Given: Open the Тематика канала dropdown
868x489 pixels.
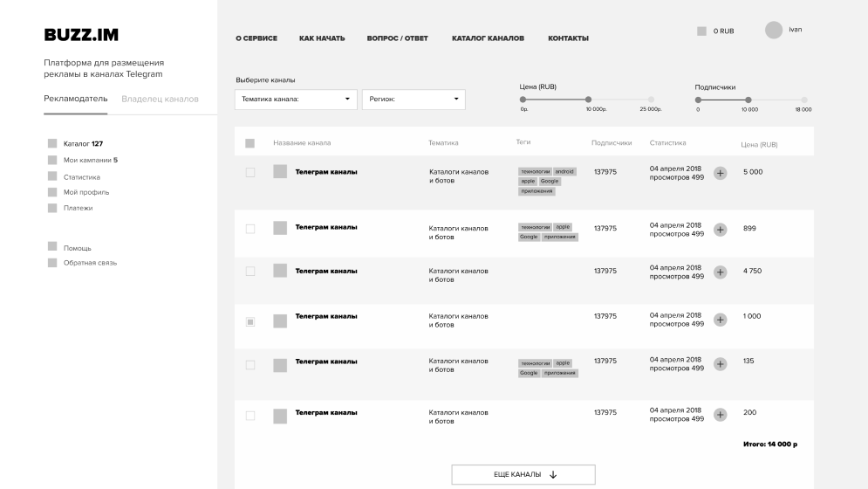Looking at the screenshot, I should [297, 100].
